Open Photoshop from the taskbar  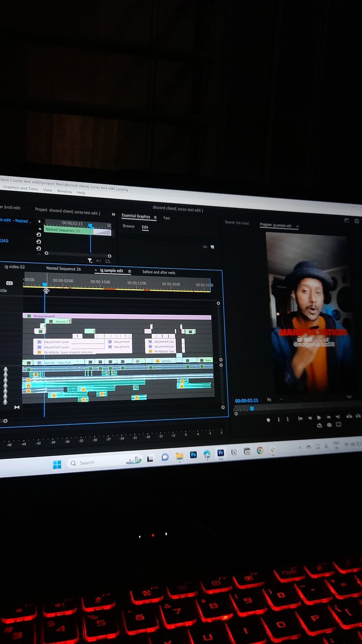[193, 454]
